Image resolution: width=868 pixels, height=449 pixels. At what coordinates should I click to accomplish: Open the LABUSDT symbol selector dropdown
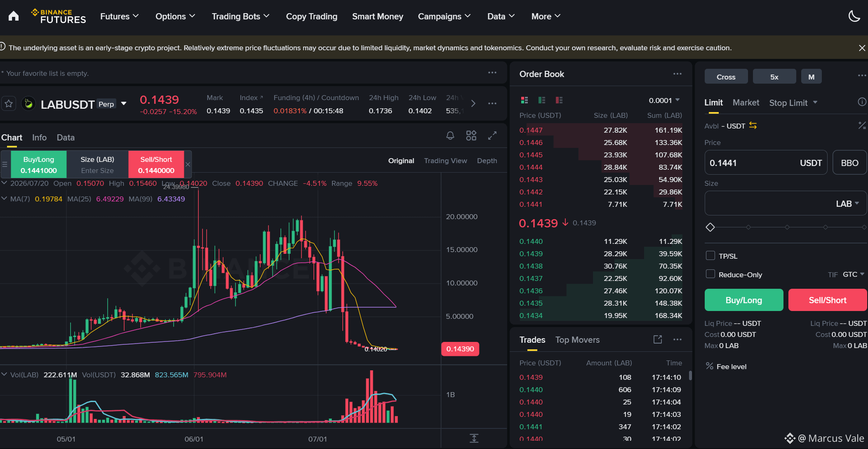(124, 104)
